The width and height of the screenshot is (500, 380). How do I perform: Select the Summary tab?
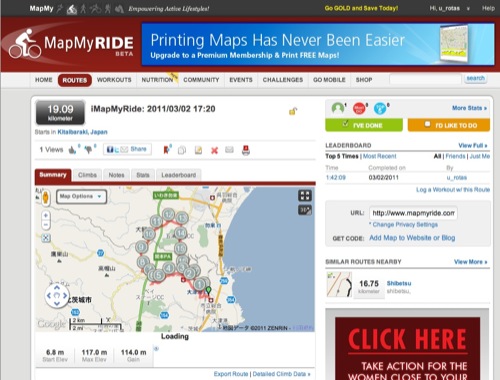[x=53, y=175]
